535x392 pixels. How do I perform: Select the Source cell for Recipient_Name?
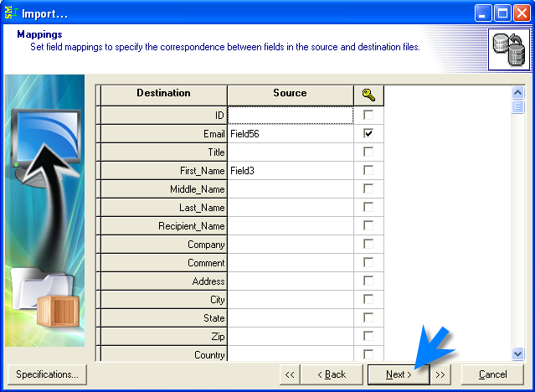tap(291, 225)
